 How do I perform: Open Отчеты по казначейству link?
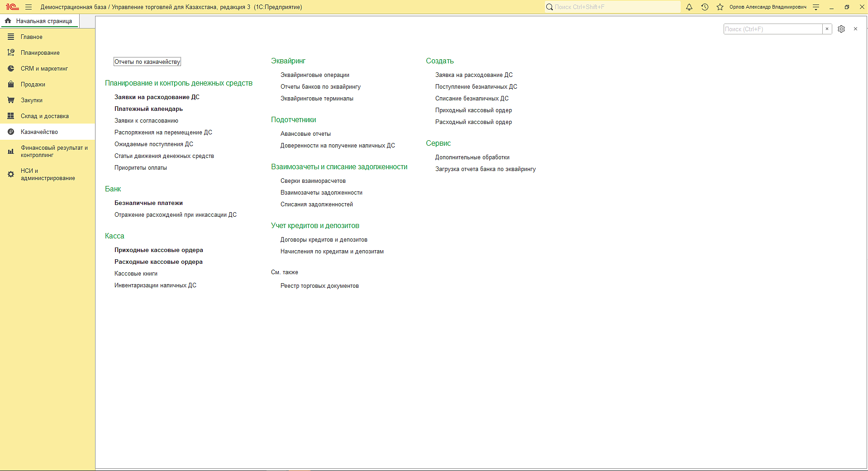pos(147,62)
